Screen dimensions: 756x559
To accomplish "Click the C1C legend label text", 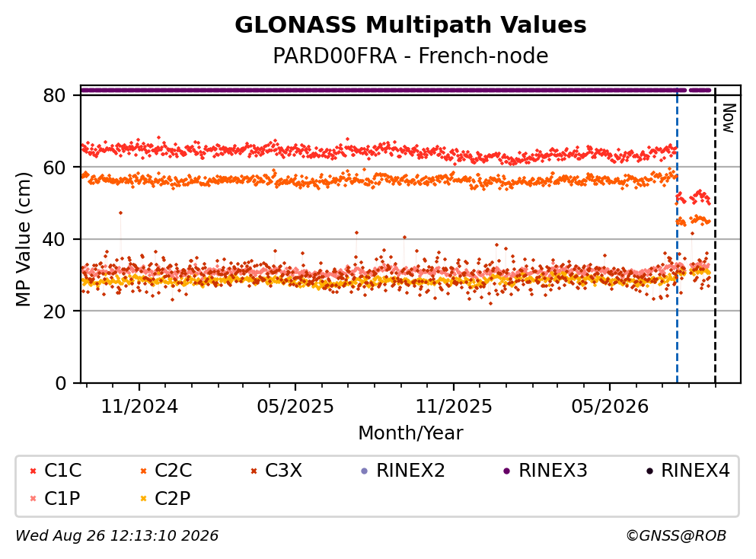I will 62,470.
